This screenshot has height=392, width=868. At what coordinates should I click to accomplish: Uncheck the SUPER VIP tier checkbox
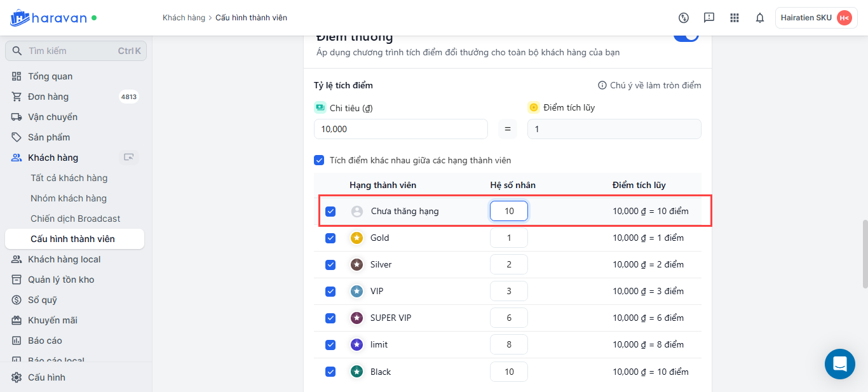point(330,318)
